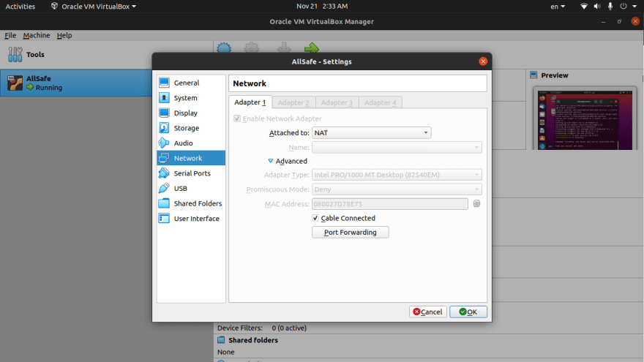Click the Device Filters text row
644x362 pixels.
(262, 328)
